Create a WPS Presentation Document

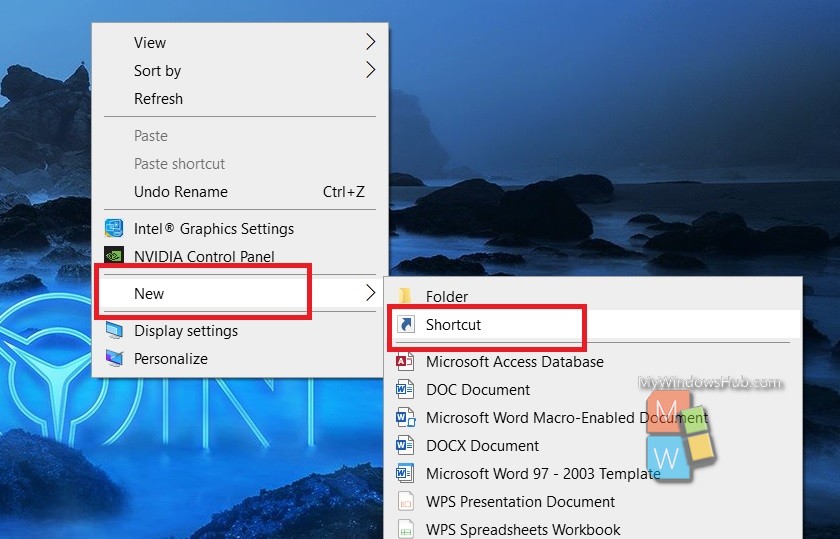point(593,501)
